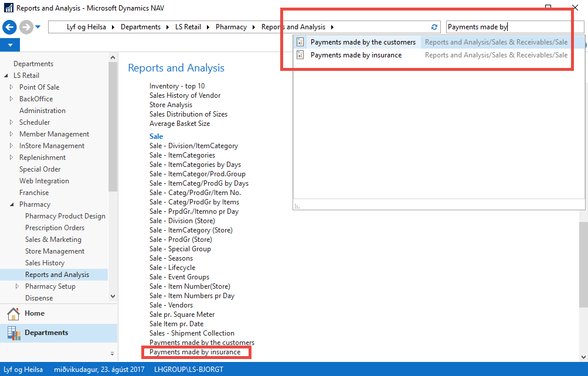588x376 pixels.
Task: Click the blue Back navigation arrow
Action: 9,27
